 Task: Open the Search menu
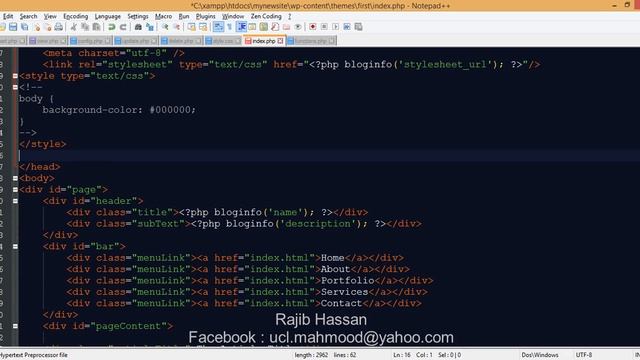(x=28, y=16)
